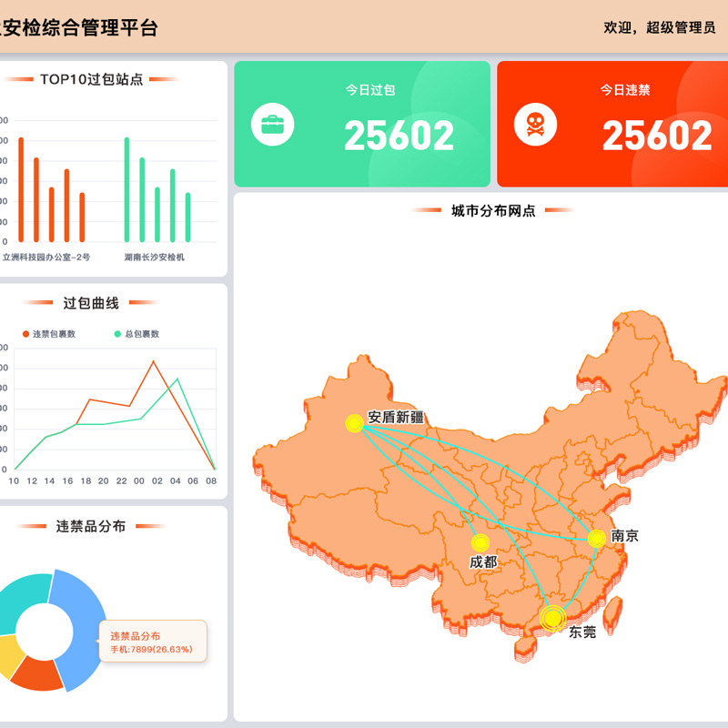
Task: Click the 立洲科技园办公室-2号 axis label
Action: (47, 255)
